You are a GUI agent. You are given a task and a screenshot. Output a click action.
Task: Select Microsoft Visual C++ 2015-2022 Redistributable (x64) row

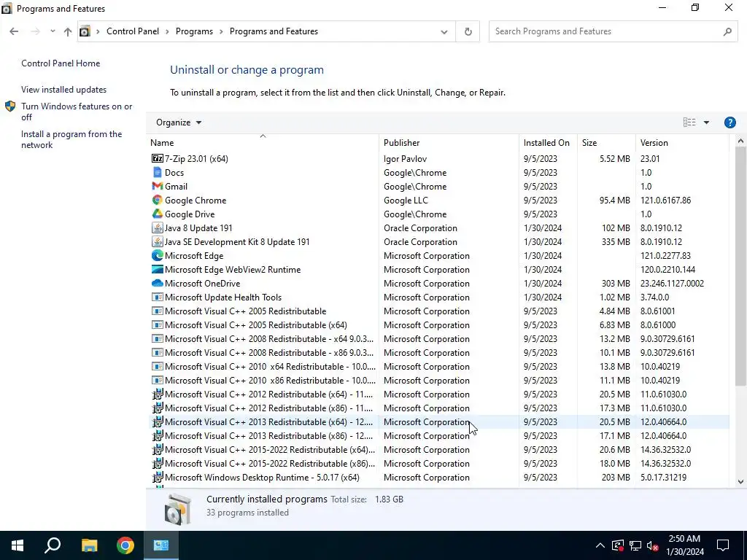(438, 449)
